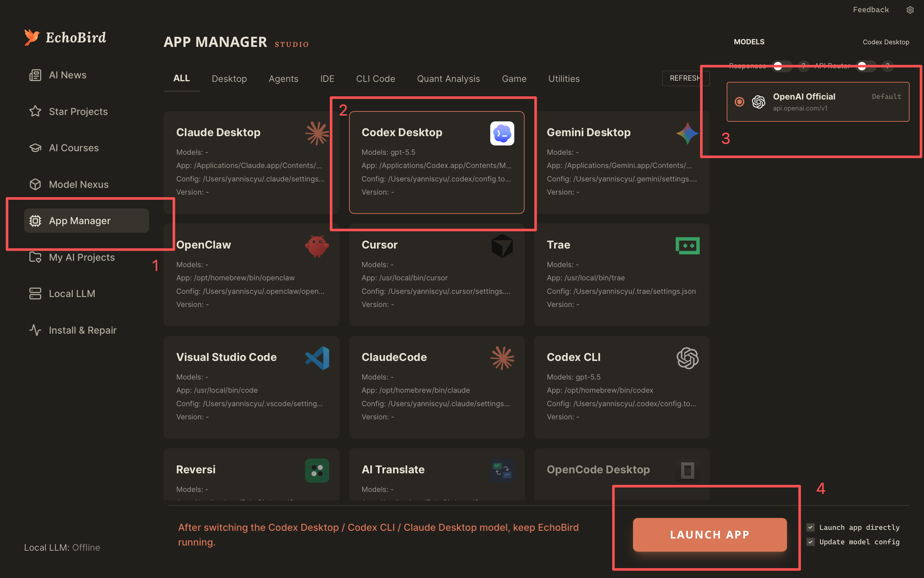Select the Cursor card title
Screen dimensions: 924x578
tap(380, 245)
